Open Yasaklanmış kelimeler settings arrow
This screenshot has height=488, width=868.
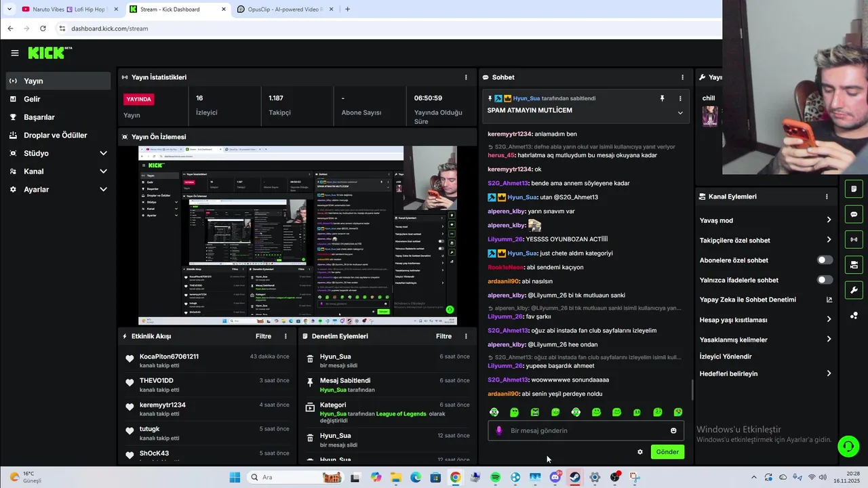pyautogui.click(x=829, y=340)
